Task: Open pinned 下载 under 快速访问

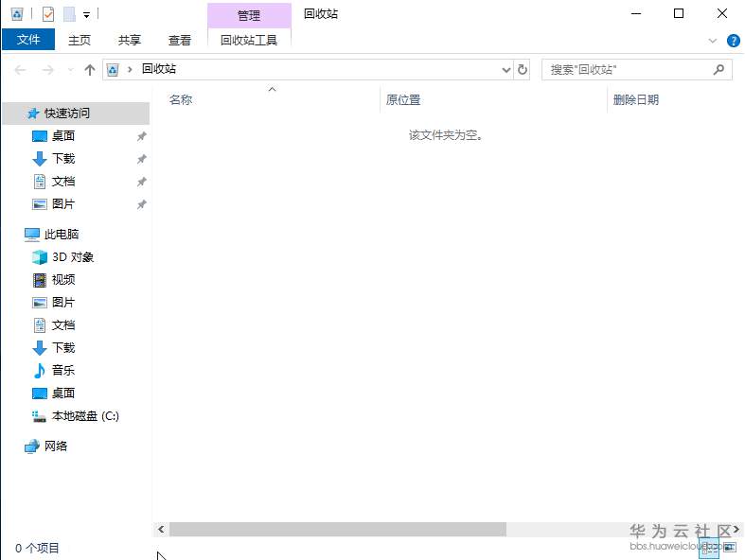Action: (63, 159)
